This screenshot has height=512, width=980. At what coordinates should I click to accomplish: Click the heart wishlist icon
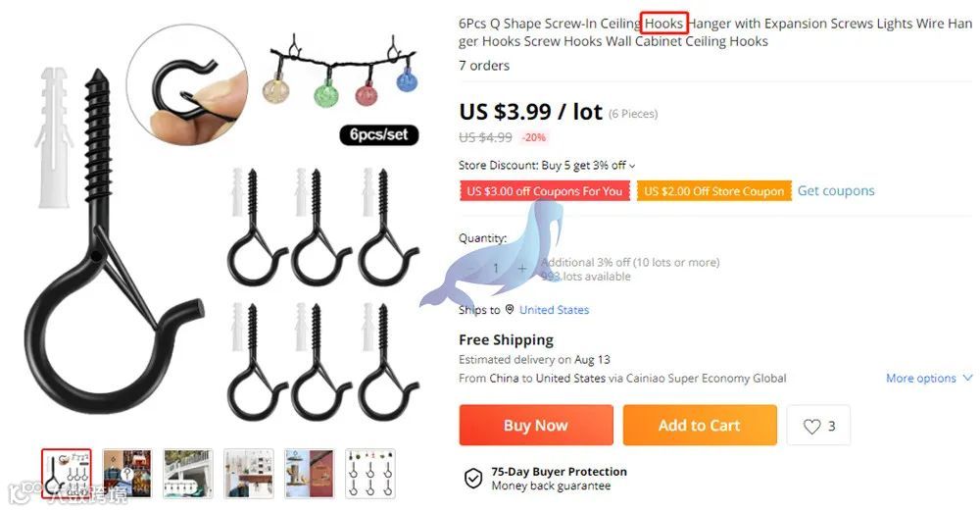point(811,427)
